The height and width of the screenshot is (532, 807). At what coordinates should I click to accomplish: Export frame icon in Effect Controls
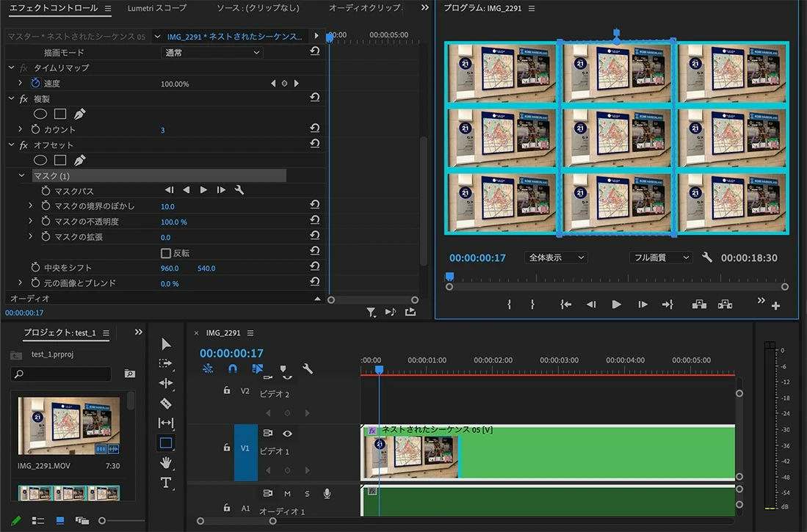click(x=410, y=312)
